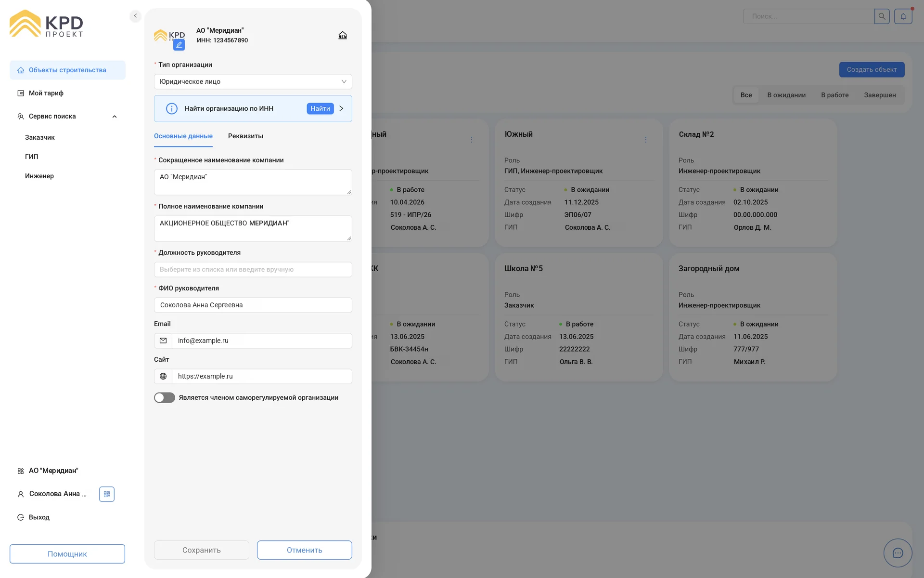Select ГИП under Сервис поиска
924x578 pixels.
32,157
